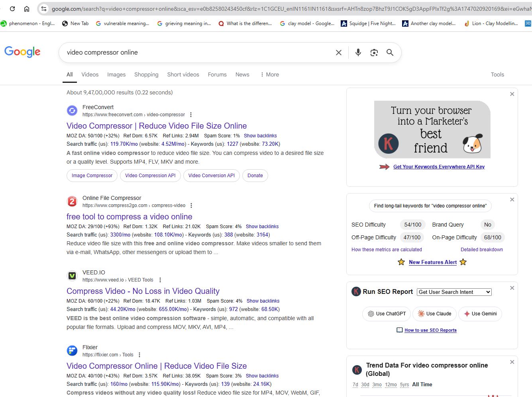Switch to the Shopping tab
The height and width of the screenshot is (397, 532).
coord(146,74)
